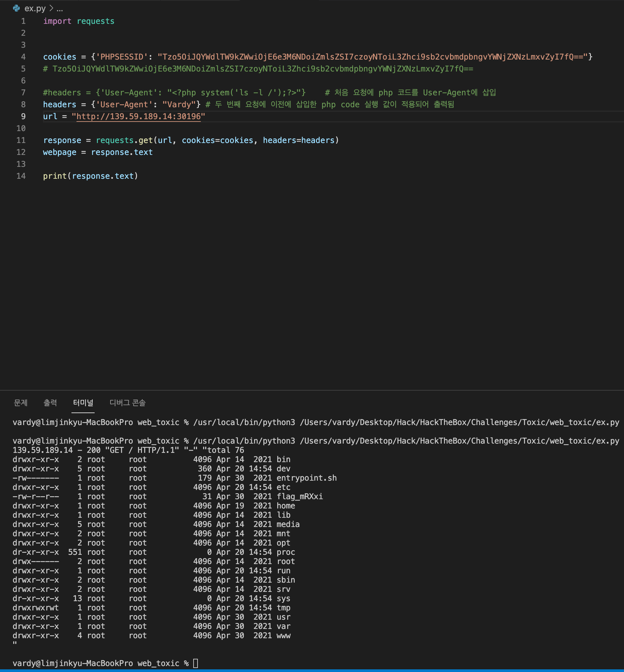The height and width of the screenshot is (672, 624).
Task: Open the 디버그 콘솔 tab
Action: [x=127, y=403]
